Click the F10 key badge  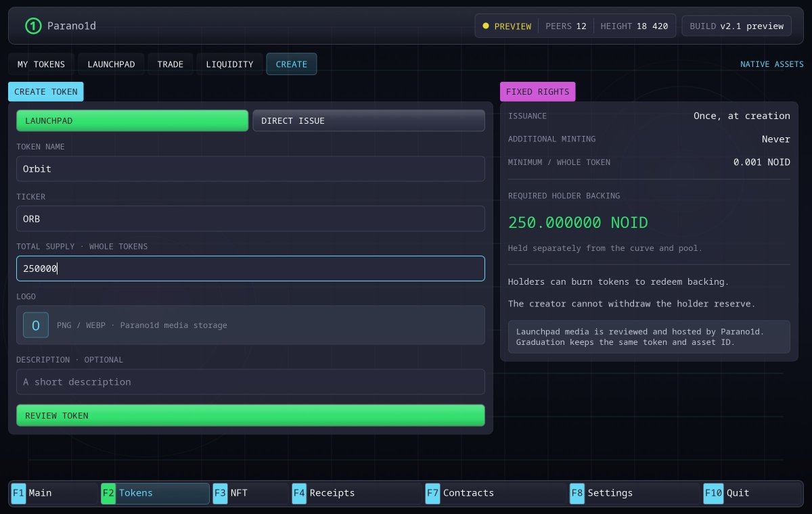(713, 493)
